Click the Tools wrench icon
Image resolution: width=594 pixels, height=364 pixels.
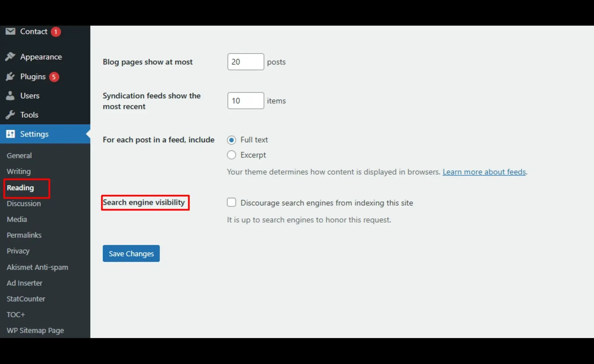coord(10,115)
